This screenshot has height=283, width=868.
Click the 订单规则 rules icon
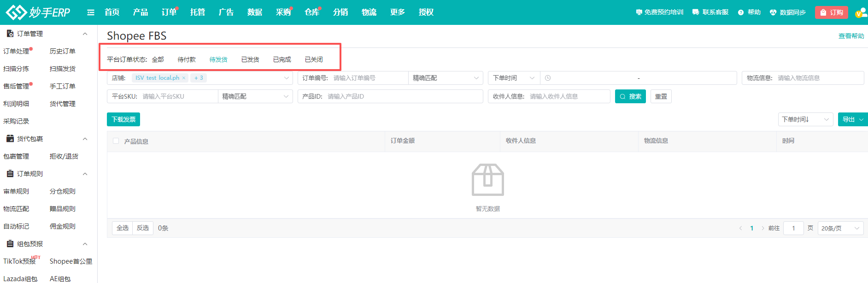pyautogui.click(x=10, y=174)
